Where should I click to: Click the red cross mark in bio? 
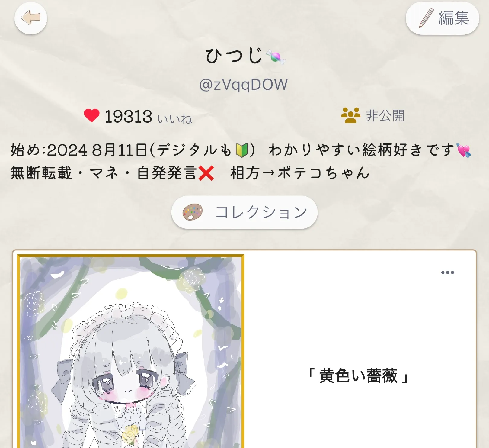(206, 173)
